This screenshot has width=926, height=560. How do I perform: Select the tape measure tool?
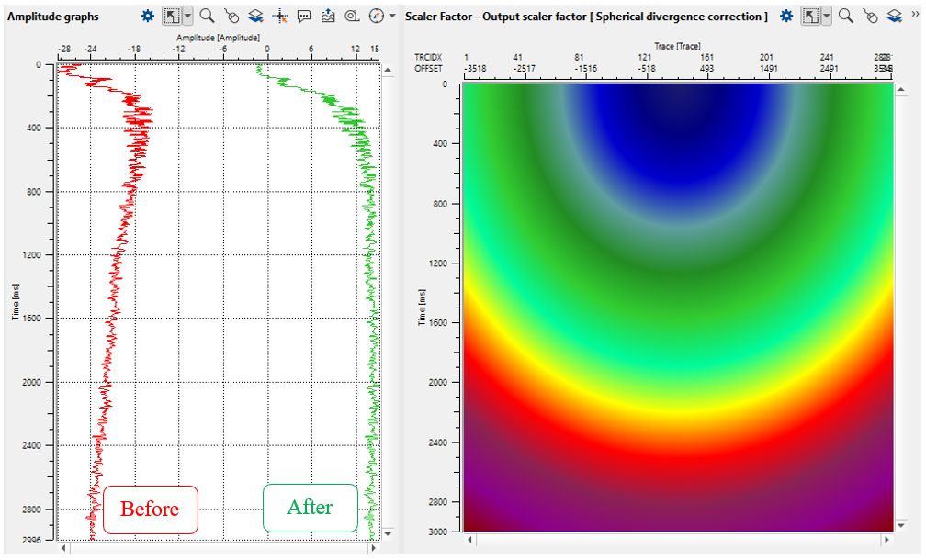tap(353, 16)
